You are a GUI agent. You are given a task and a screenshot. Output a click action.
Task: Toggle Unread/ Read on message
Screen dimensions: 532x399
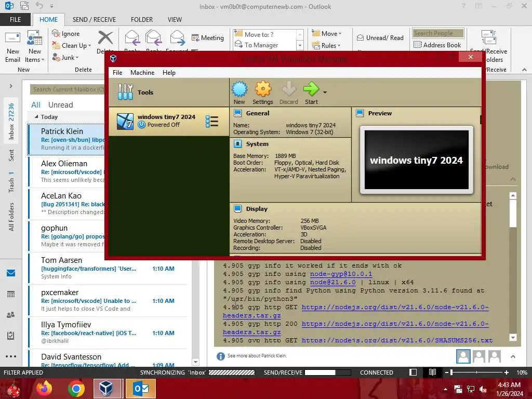[380, 37]
